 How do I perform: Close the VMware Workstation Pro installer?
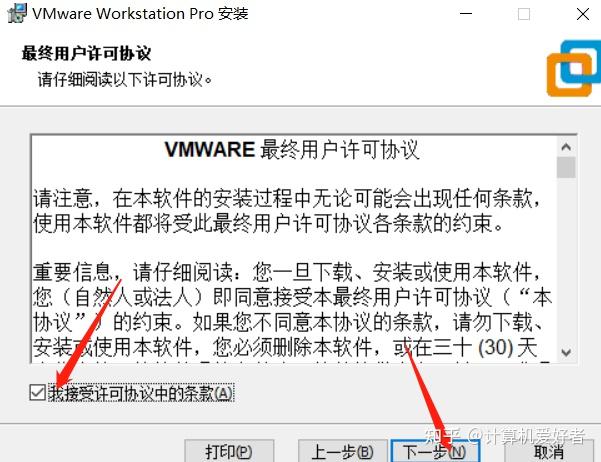[x=583, y=14]
